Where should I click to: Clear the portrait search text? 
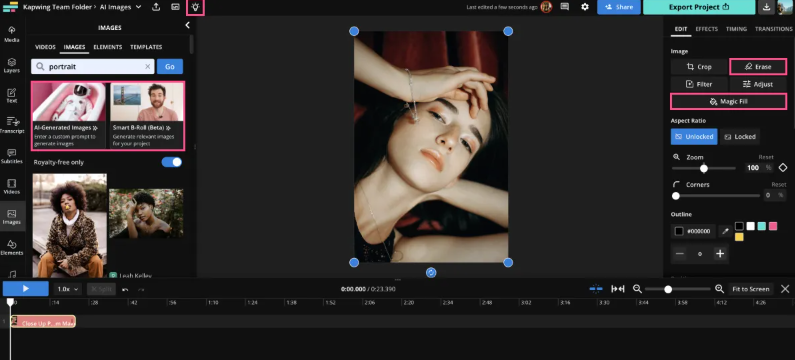click(x=148, y=66)
